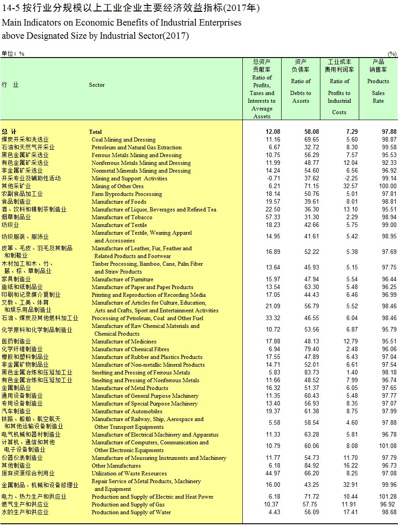398x532 pixels.
Task: Select Chinese label '水的生产和供应业'
Action: click(25, 512)
